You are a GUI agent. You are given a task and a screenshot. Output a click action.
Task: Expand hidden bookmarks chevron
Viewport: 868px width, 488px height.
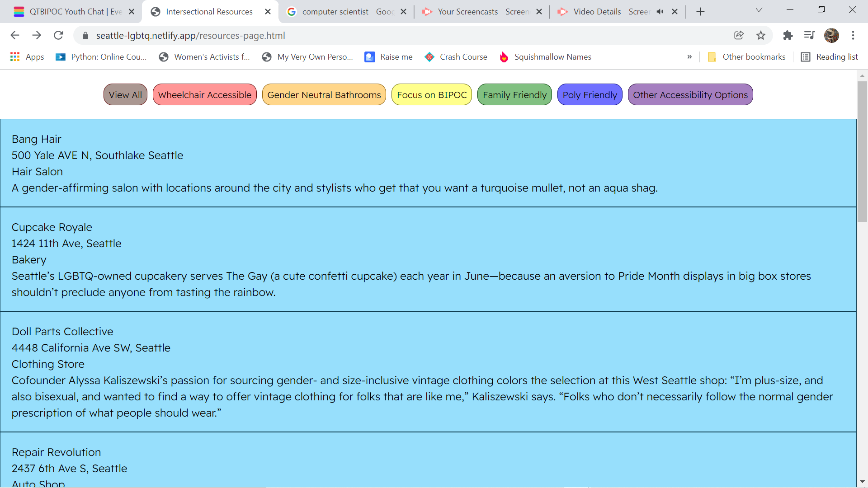(x=689, y=57)
